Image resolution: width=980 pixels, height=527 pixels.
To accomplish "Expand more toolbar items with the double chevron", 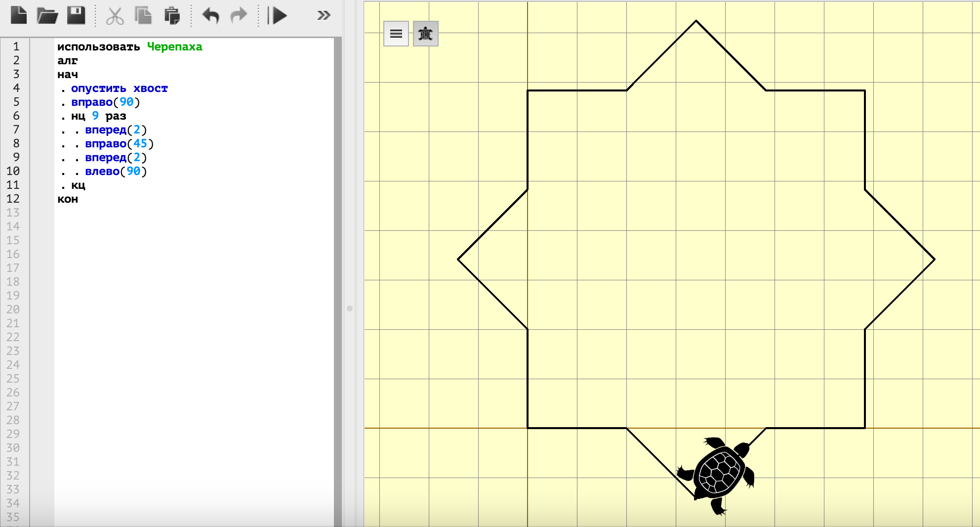I will (324, 15).
